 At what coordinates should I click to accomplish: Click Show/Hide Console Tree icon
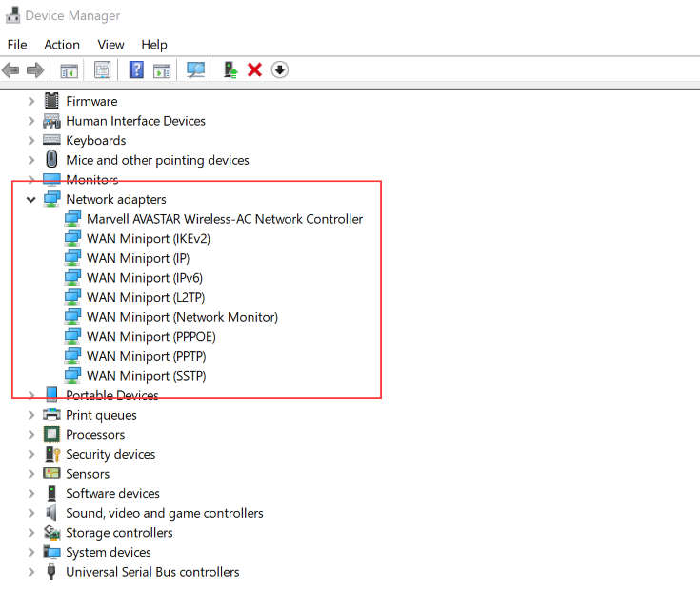click(x=69, y=69)
